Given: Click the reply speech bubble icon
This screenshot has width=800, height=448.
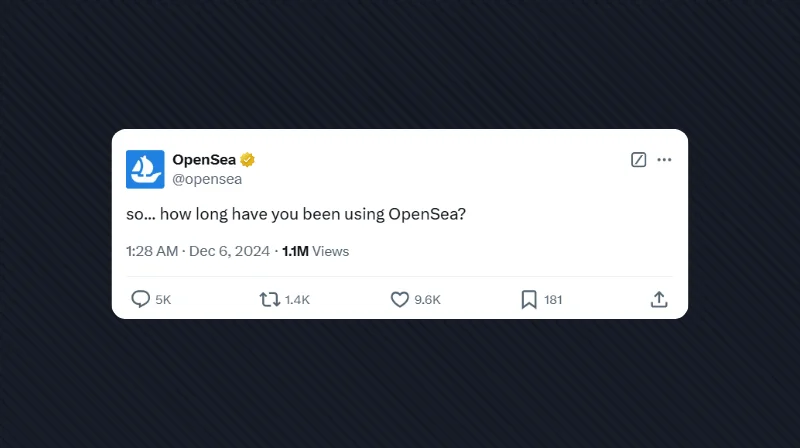Looking at the screenshot, I should [x=141, y=299].
